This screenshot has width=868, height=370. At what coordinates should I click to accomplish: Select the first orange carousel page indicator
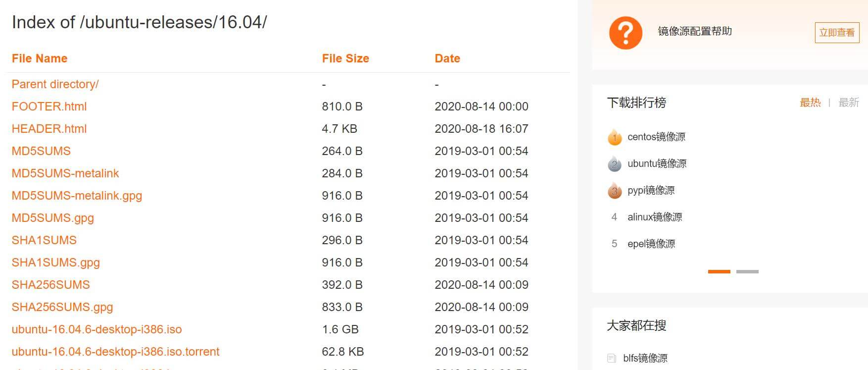[x=719, y=271]
